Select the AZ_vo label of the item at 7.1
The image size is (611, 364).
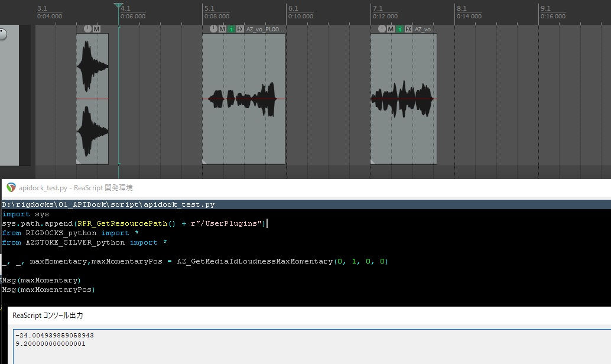[x=425, y=29]
